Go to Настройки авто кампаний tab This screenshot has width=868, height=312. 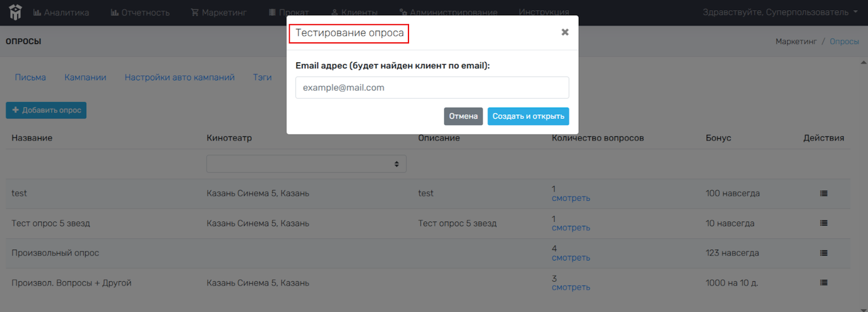(x=180, y=78)
